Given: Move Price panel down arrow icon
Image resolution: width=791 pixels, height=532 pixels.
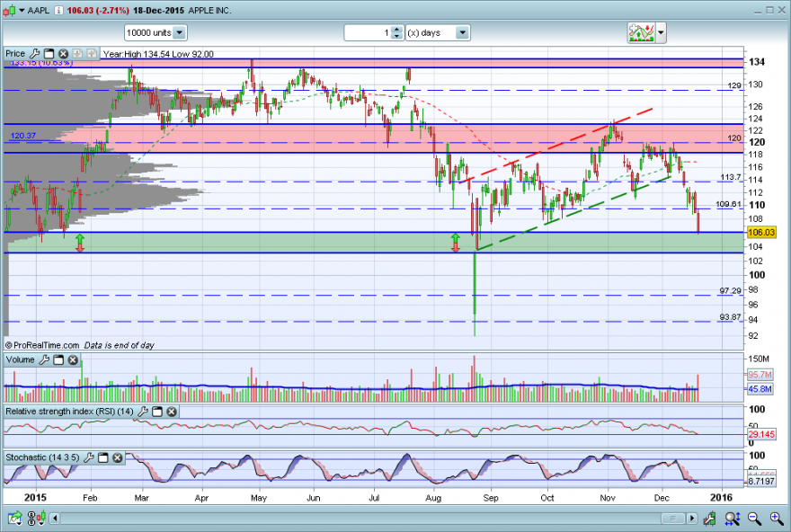Looking at the screenshot, I should [77, 53].
